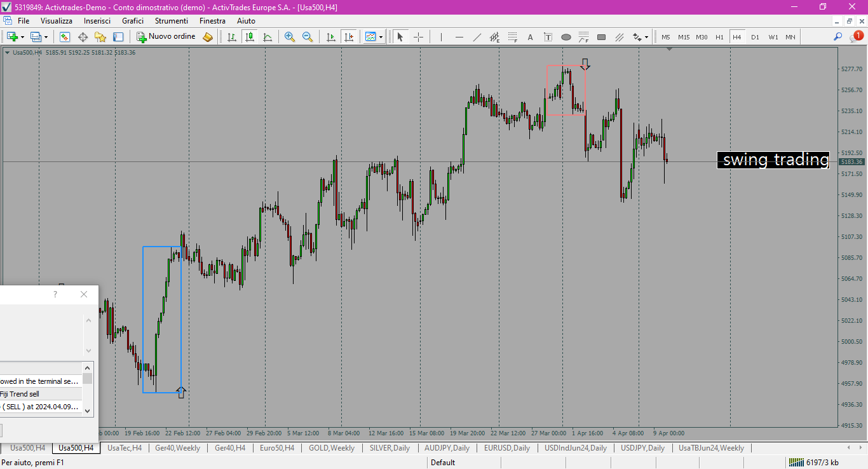Screen dimensions: 868x469
Task: Open the Market Watch panel icon
Action: click(x=65, y=37)
